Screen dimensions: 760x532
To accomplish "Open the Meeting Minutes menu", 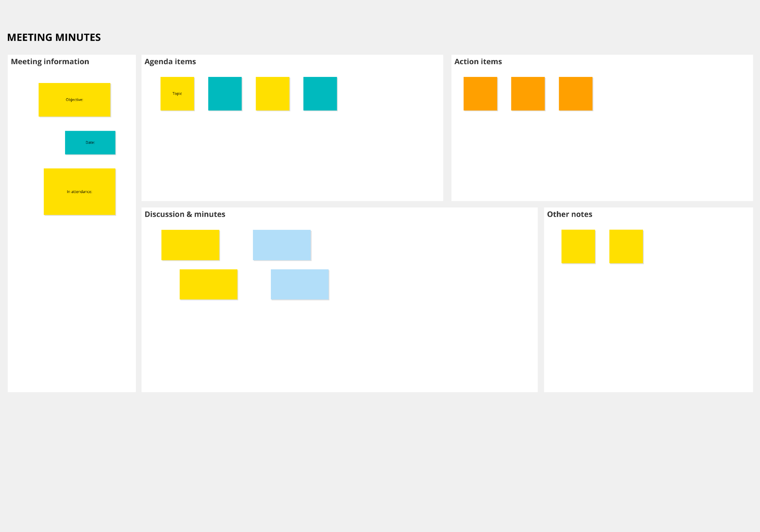I will pos(53,37).
